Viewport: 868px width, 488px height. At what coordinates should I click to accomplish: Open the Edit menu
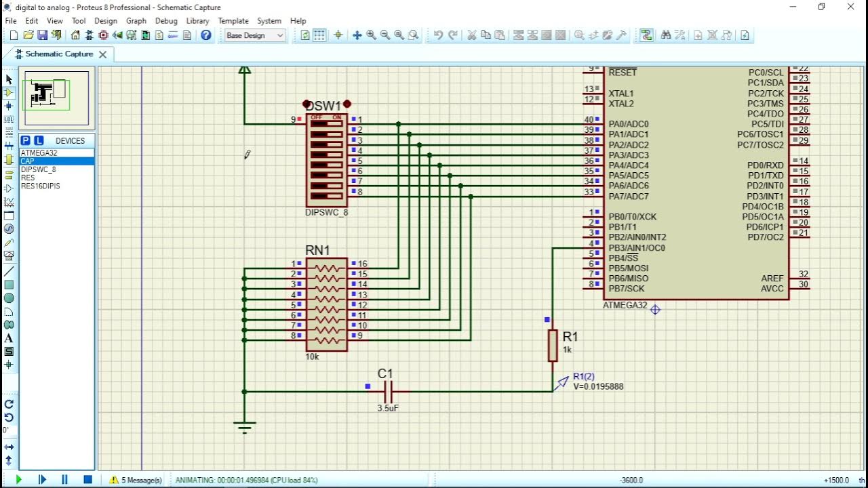32,21
